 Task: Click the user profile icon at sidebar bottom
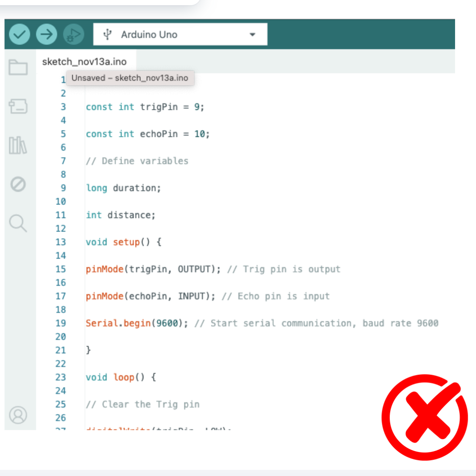18,415
